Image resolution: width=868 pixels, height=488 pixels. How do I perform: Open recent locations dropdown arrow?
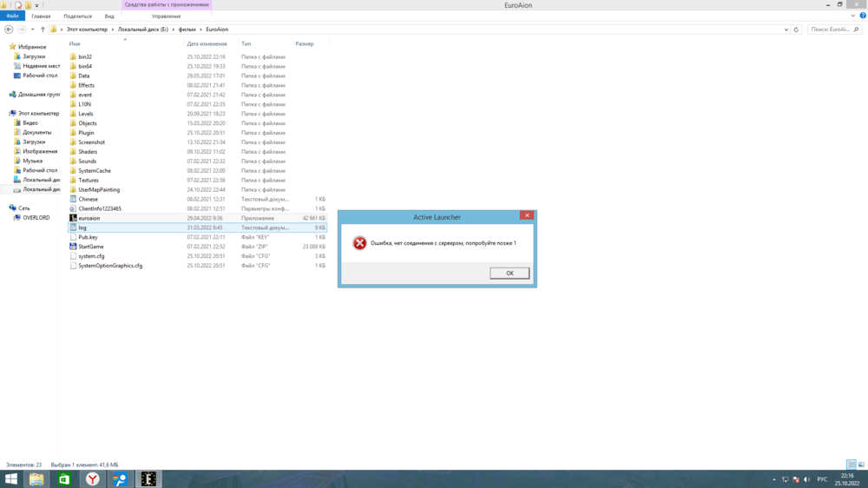[33, 30]
